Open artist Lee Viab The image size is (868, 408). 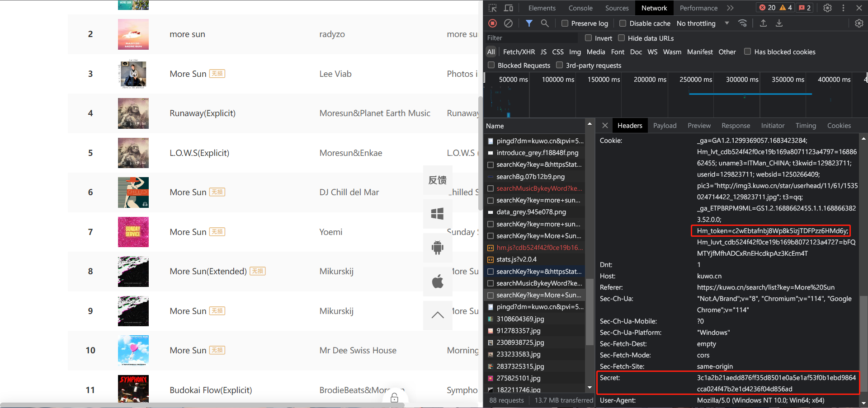point(335,74)
